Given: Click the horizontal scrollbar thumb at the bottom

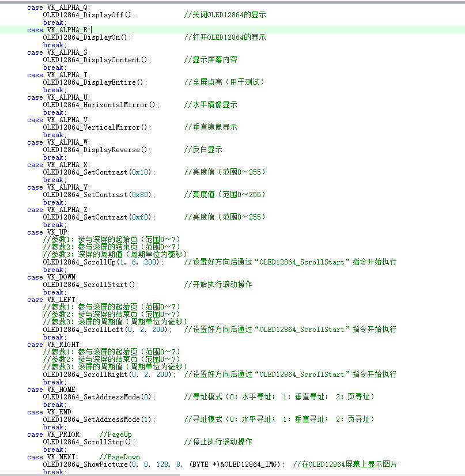Looking at the screenshot, I should pos(90,475).
